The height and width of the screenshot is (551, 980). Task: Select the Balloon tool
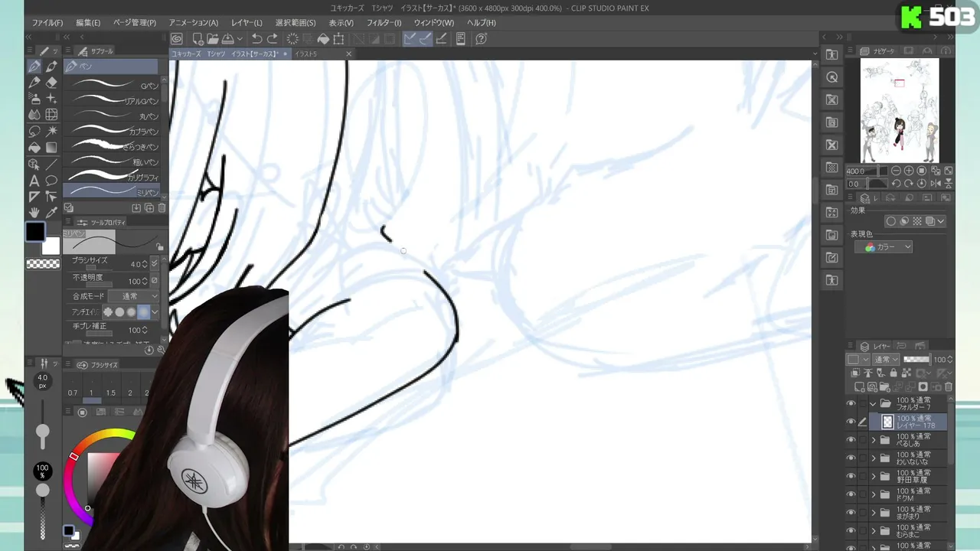tap(51, 181)
